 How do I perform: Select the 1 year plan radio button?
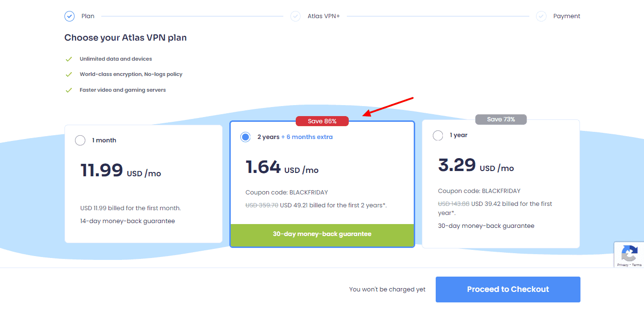[438, 135]
